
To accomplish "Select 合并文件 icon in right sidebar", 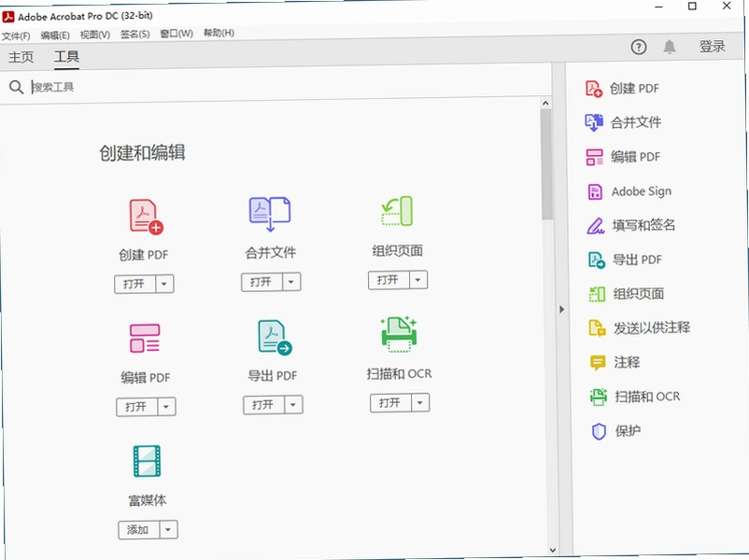I will click(594, 122).
